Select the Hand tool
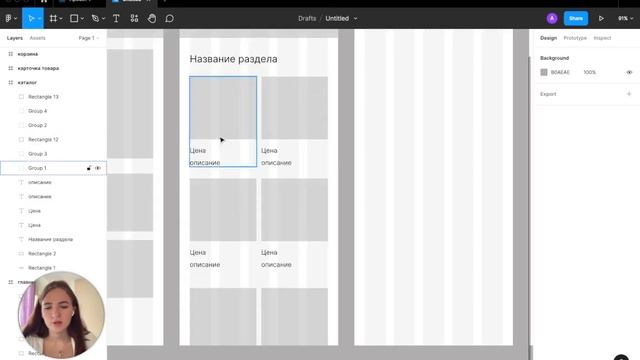The width and height of the screenshot is (640, 360). point(152,18)
